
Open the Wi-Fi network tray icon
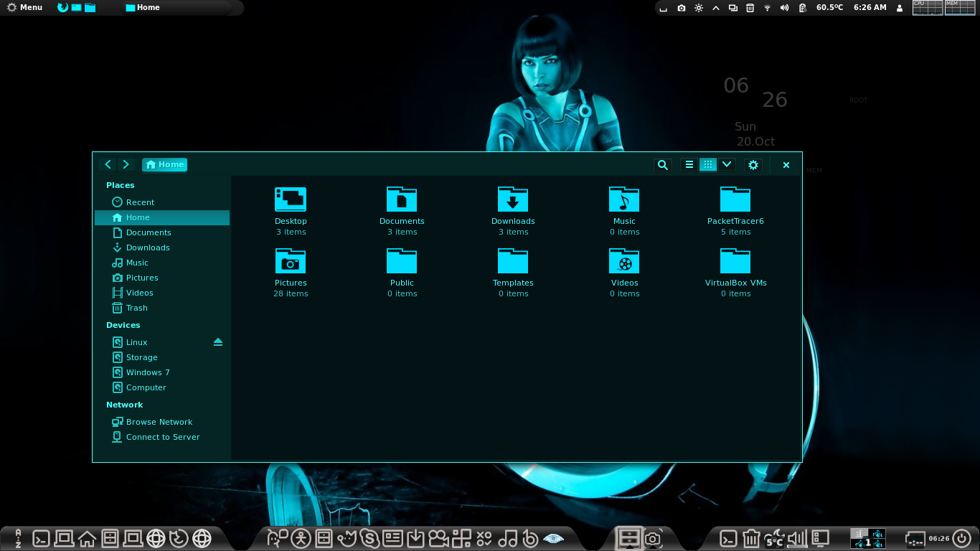point(767,8)
